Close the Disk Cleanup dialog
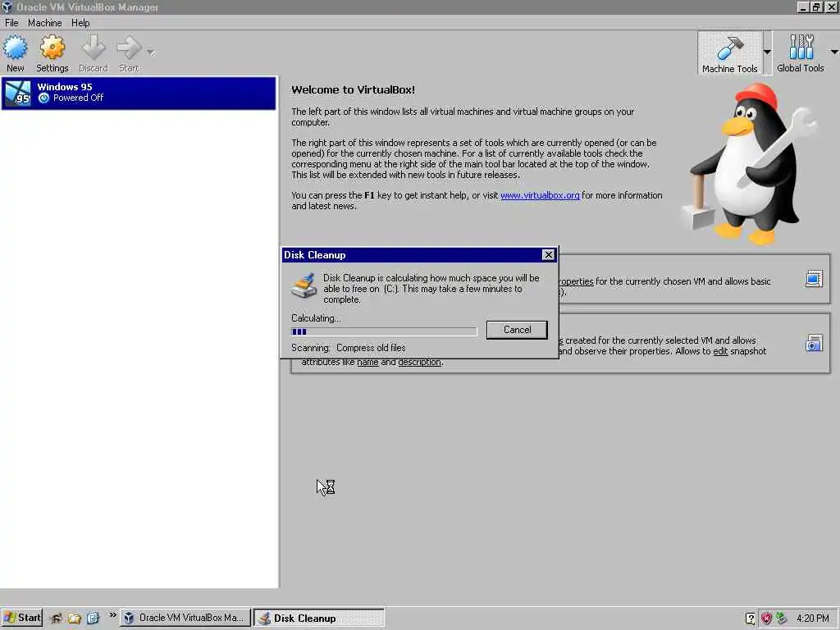Screen dimensions: 840x630 [548, 255]
